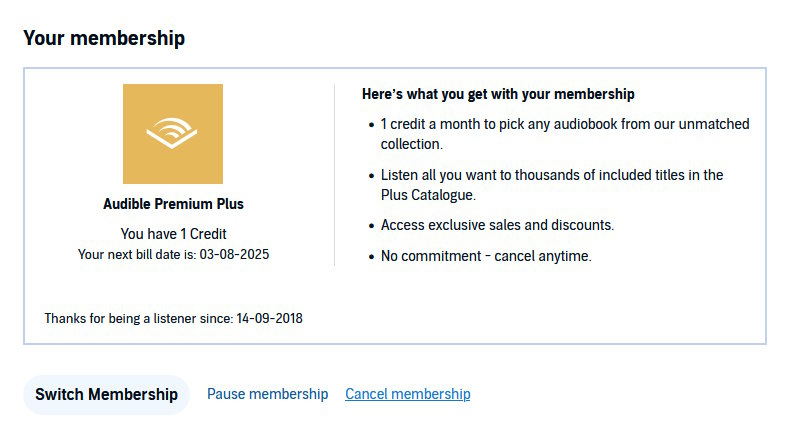This screenshot has height=445, width=800.
Task: Click the "Here's what you get" heading
Action: [x=498, y=95]
